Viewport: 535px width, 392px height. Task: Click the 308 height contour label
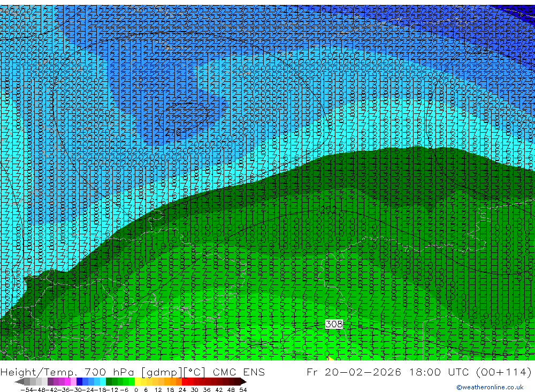[x=334, y=324]
